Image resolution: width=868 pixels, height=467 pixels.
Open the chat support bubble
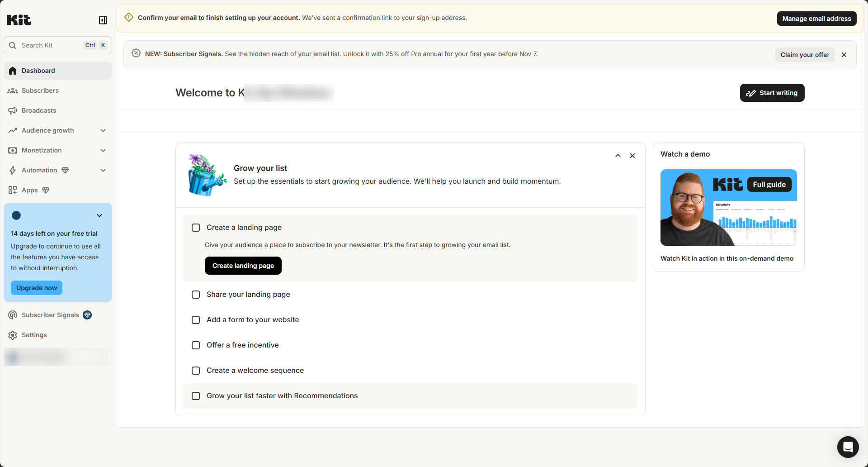pyautogui.click(x=848, y=447)
